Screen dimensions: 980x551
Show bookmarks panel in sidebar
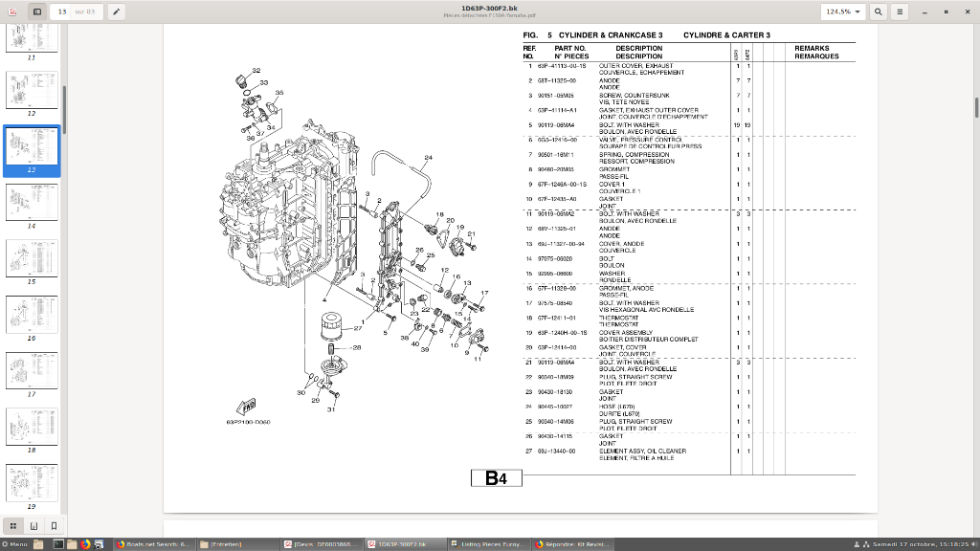(x=54, y=526)
